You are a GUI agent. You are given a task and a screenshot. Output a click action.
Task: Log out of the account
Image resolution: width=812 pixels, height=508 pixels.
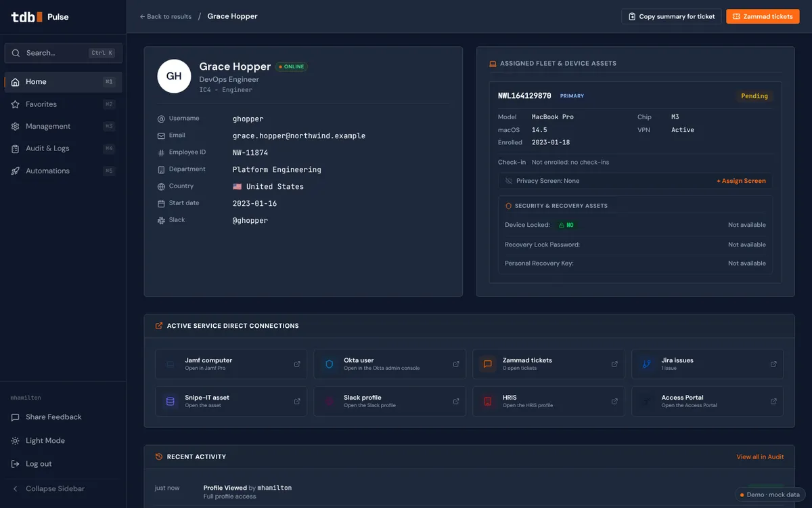click(x=63, y=464)
